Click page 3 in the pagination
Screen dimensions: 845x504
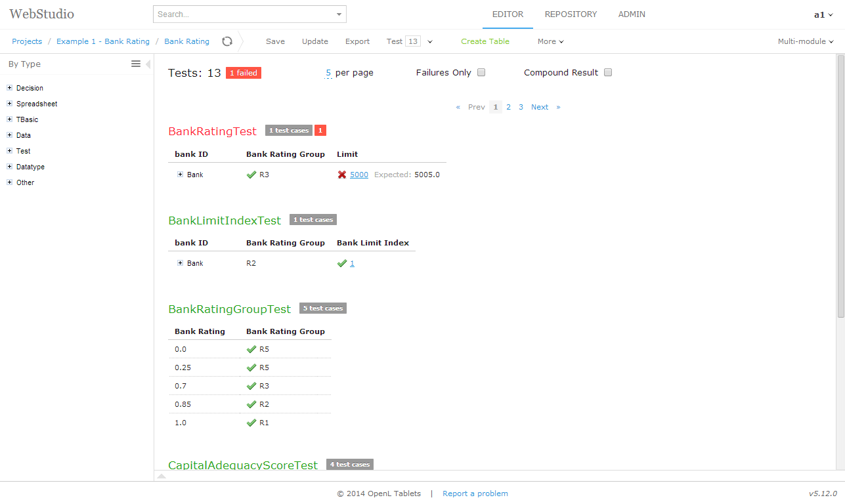521,106
